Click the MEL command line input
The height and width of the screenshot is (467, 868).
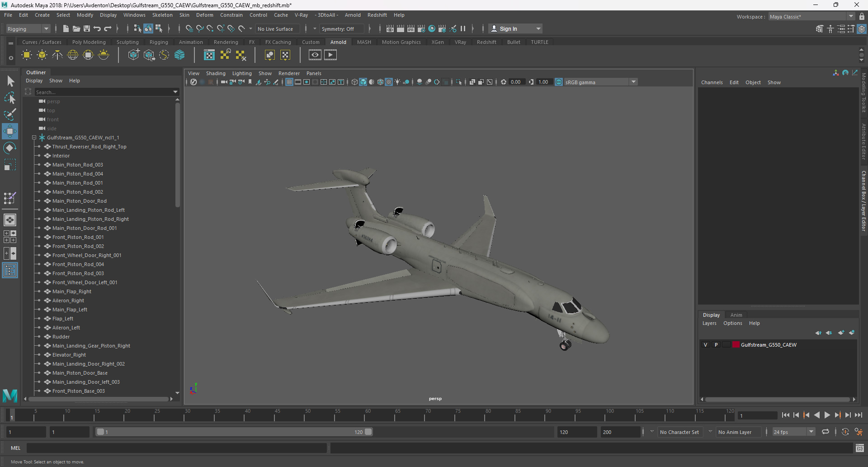(176, 448)
